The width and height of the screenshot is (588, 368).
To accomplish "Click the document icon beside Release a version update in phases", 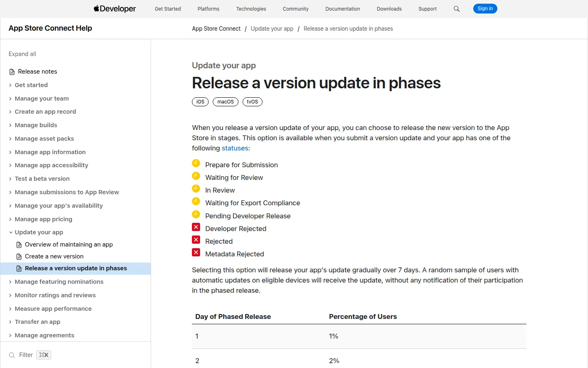I will pyautogui.click(x=19, y=269).
